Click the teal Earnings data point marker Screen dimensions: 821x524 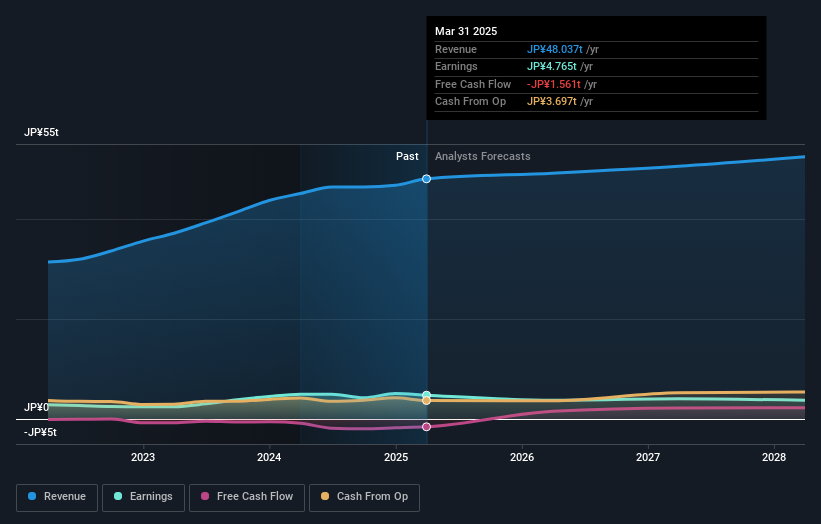tap(426, 395)
